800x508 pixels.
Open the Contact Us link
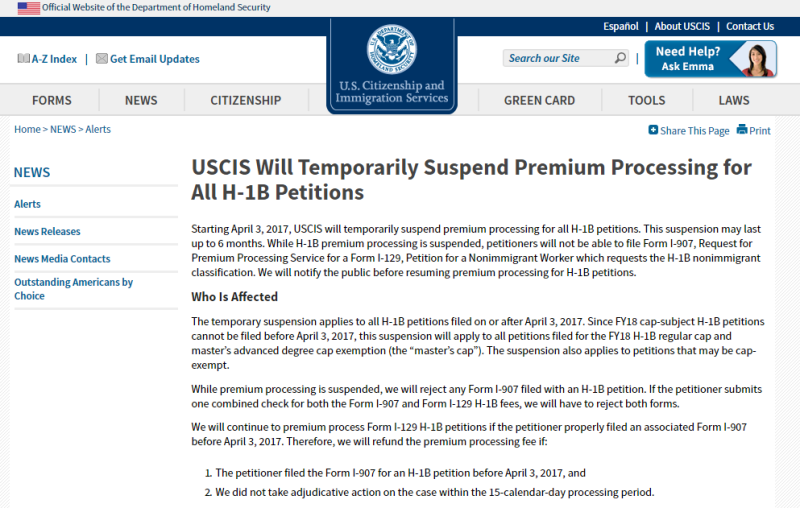tap(750, 27)
